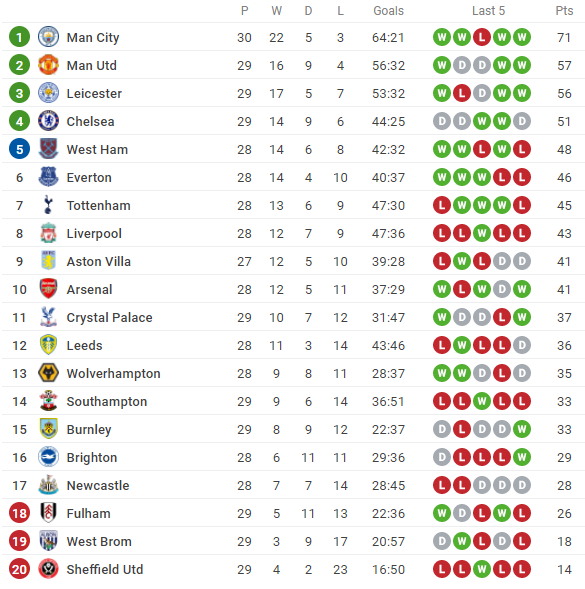
Task: Click Brighton's green W result badge
Action: [522, 457]
